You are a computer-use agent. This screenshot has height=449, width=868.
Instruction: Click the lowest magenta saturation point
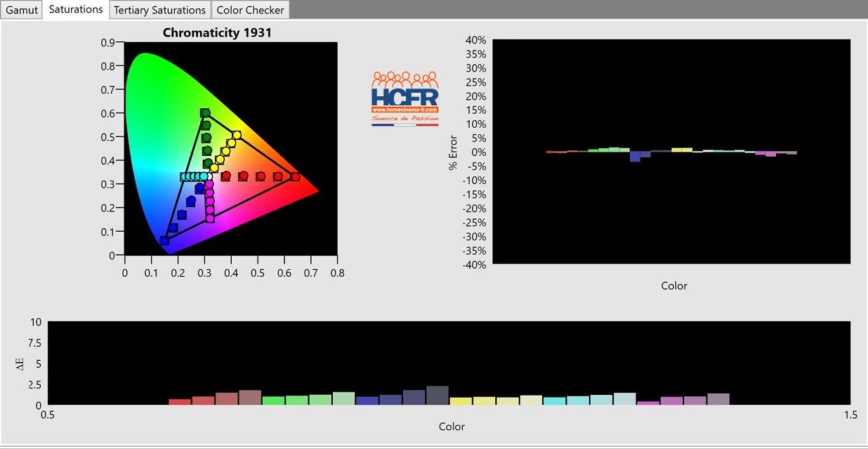[210, 219]
